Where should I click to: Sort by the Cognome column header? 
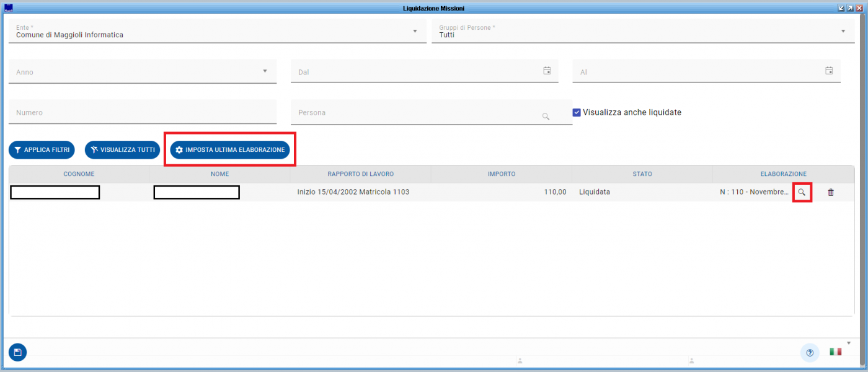79,174
